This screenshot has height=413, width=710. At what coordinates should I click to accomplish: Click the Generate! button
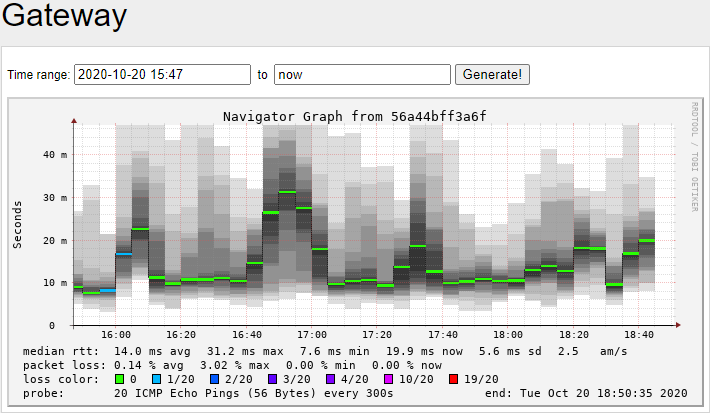click(x=492, y=74)
